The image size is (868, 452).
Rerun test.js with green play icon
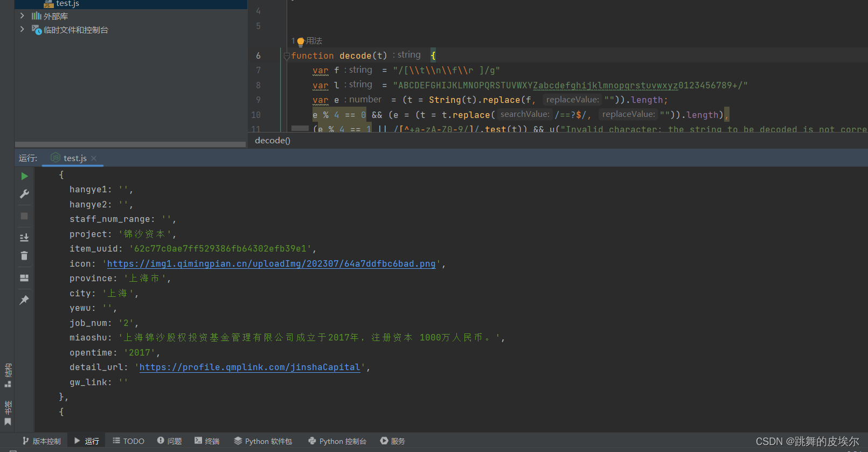[24, 176]
